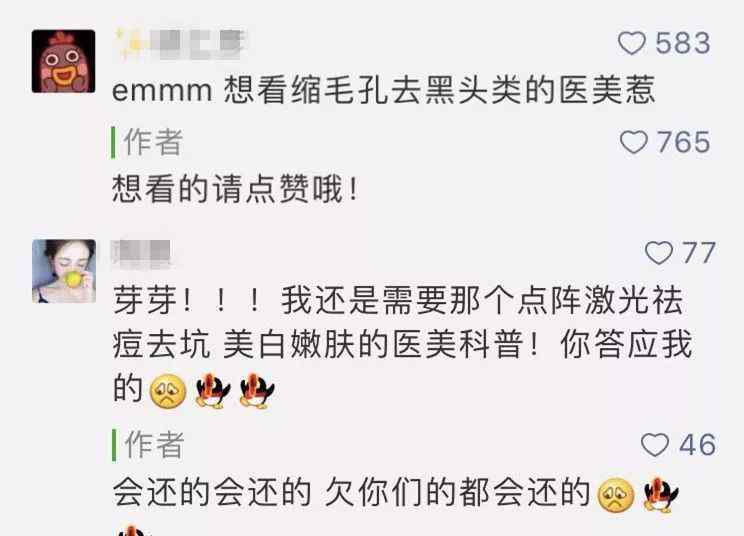Select the first 作者 label
Screen dimensions: 744x536
pos(153,142)
